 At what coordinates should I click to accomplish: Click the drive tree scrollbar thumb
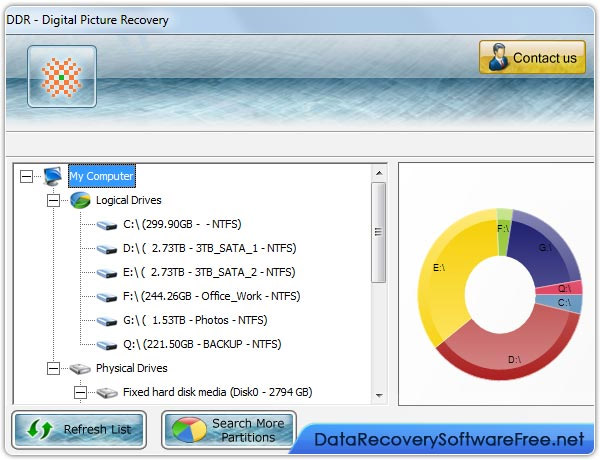[378, 232]
